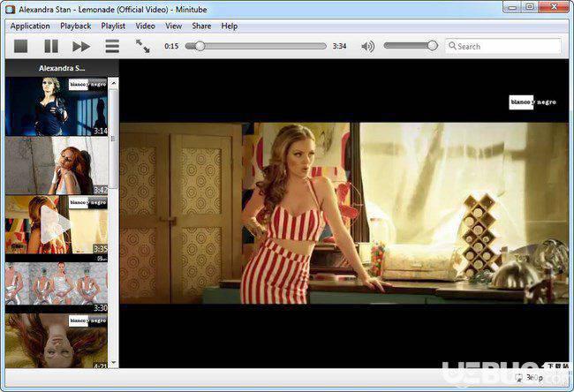The width and height of the screenshot is (574, 392).
Task: Click the magnifier icon in Search box
Action: pyautogui.click(x=452, y=46)
